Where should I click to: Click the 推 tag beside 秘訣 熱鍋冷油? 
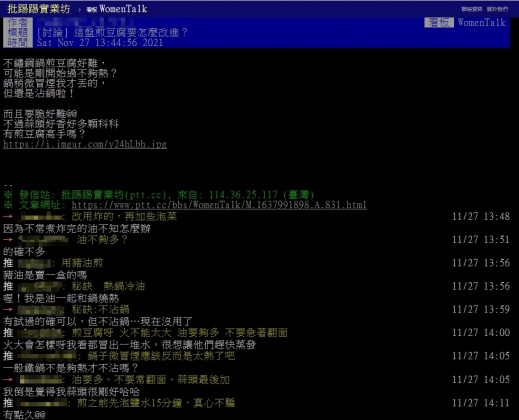click(8, 286)
